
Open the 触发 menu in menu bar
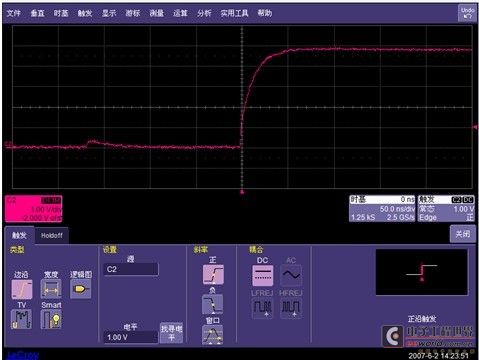click(x=85, y=13)
